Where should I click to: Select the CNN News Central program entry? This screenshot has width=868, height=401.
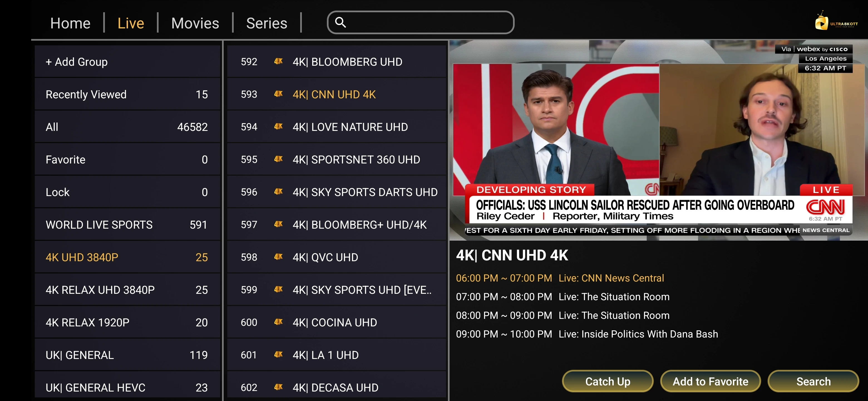560,278
